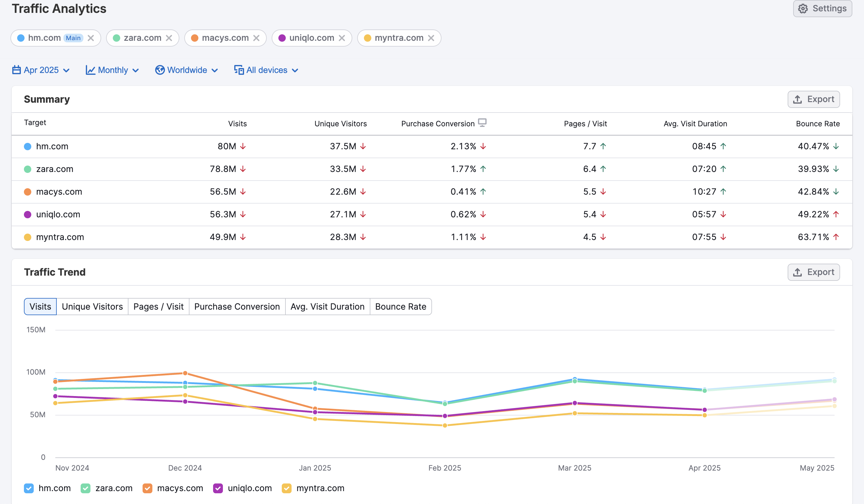
Task: Click the globe icon next to Worldwide
Action: pos(160,70)
